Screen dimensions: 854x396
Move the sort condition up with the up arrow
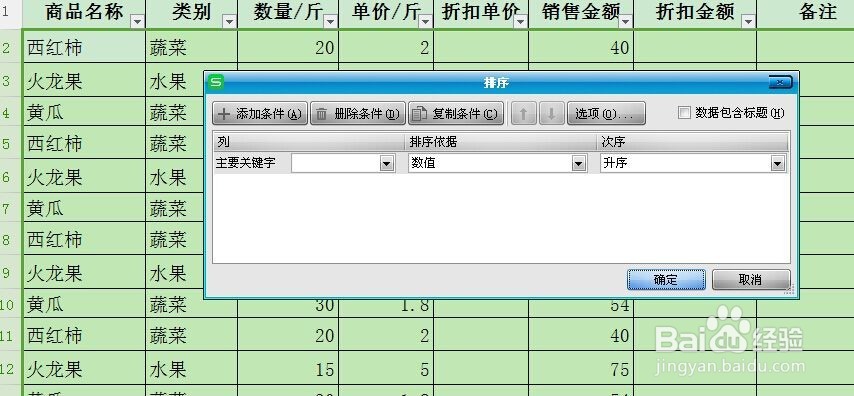(523, 113)
